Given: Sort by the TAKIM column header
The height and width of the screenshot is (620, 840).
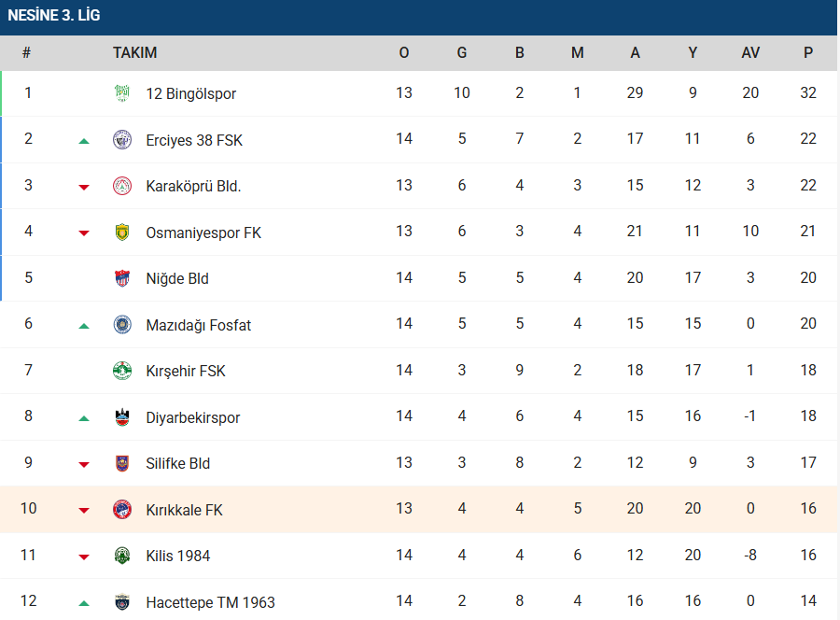Looking at the screenshot, I should (x=134, y=53).
